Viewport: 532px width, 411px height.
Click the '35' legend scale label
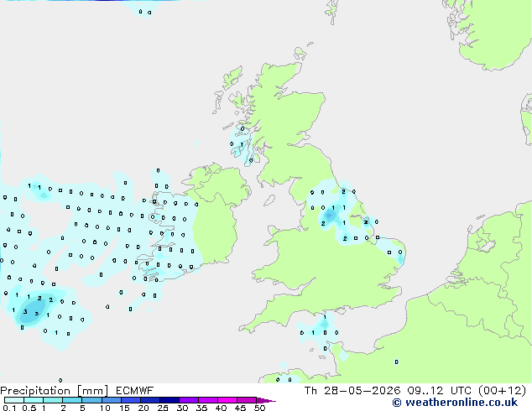(201, 408)
